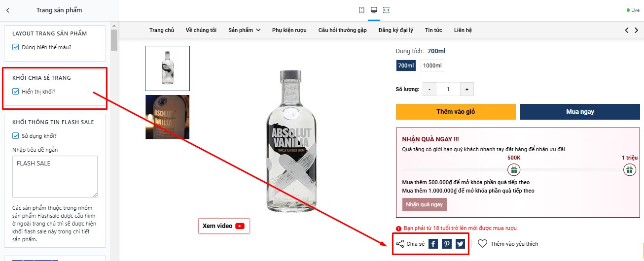Open 'Tin tức' menu item
644x261 pixels.
[x=433, y=30]
